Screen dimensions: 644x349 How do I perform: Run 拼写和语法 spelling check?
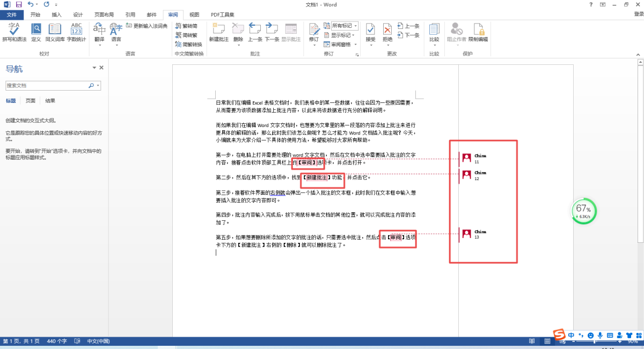click(x=14, y=32)
